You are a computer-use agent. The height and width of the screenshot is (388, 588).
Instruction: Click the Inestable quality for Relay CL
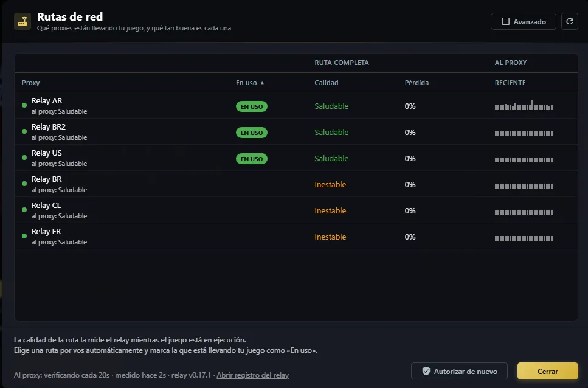330,210
